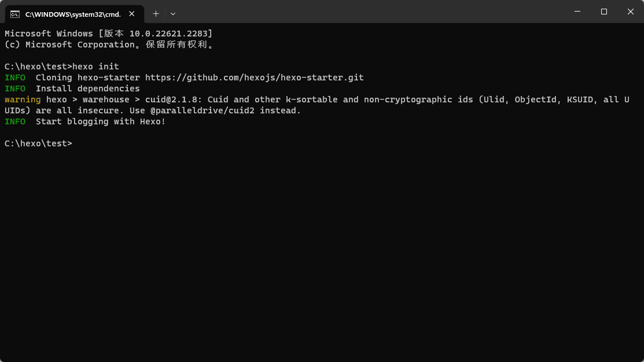Click the Microsoft Corporation copyright line
Viewport: 644px width, 362px height.
(109, 45)
